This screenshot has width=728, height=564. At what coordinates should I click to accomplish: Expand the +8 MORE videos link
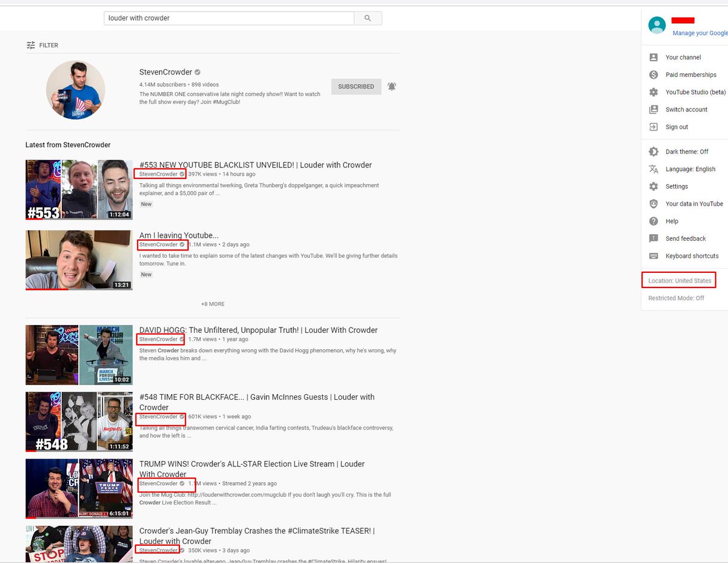click(213, 304)
